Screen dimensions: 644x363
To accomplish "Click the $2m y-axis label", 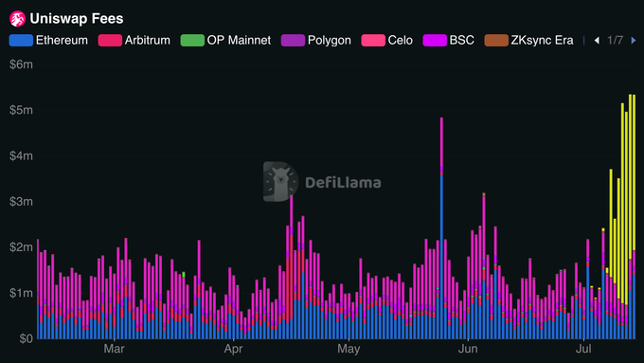I will tap(21, 247).
